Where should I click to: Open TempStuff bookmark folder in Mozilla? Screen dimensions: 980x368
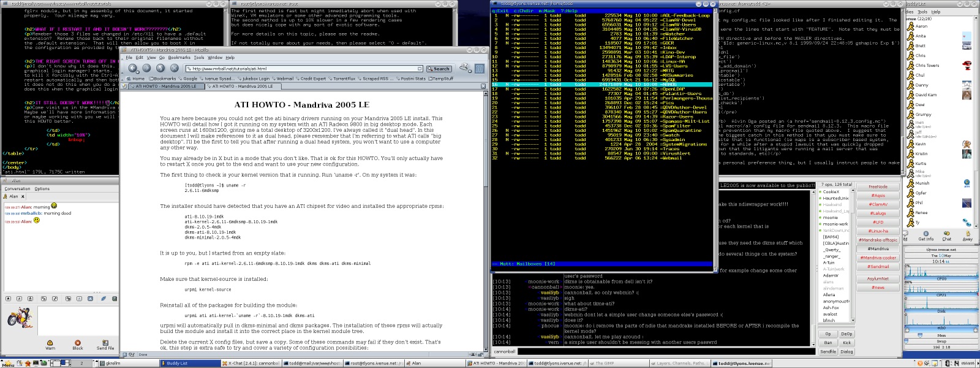(441, 79)
